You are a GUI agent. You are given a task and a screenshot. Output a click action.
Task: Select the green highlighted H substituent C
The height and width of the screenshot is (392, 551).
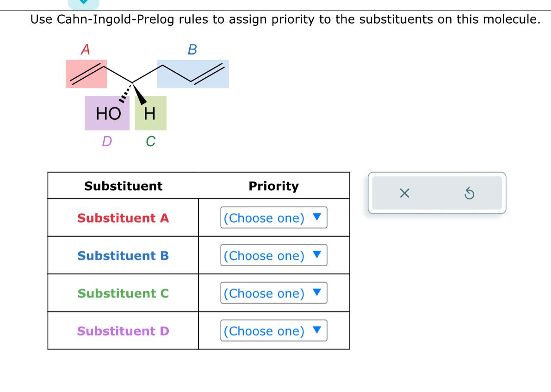(150, 112)
